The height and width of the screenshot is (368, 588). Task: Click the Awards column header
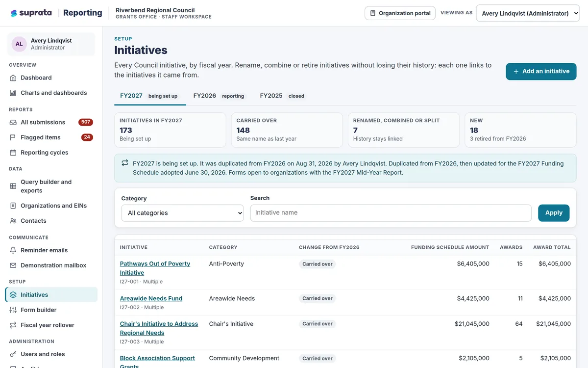[511, 247]
